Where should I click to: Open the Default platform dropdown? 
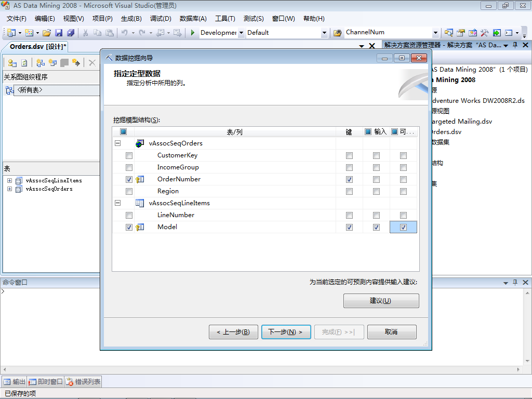coord(324,33)
